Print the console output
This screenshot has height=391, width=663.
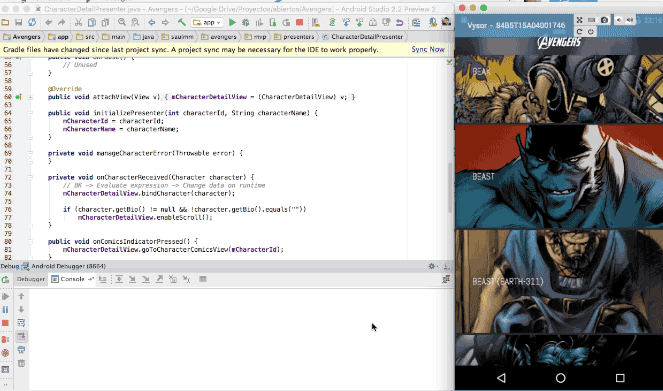coord(21,350)
